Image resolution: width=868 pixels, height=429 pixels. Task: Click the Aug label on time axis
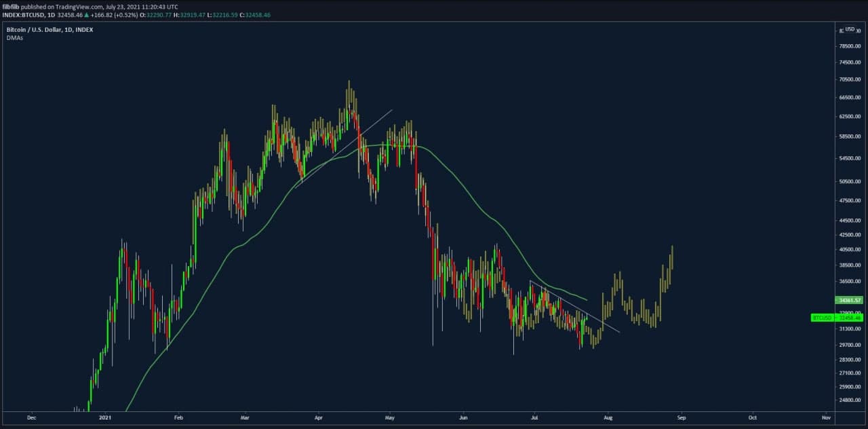pos(608,419)
